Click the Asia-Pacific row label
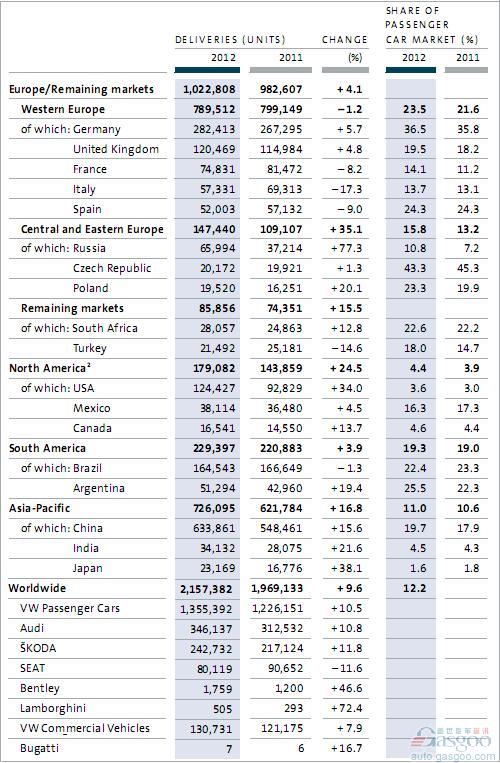500x763 pixels. click(39, 508)
